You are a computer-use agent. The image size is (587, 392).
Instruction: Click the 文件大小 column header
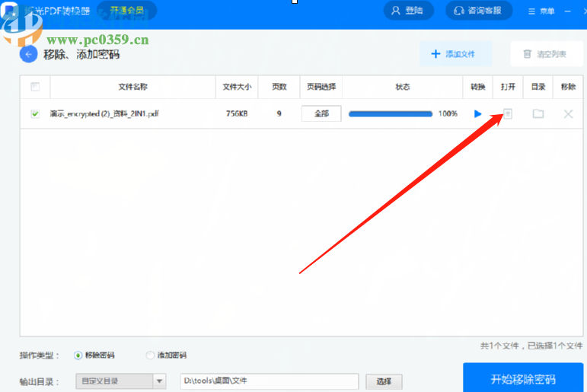237,87
